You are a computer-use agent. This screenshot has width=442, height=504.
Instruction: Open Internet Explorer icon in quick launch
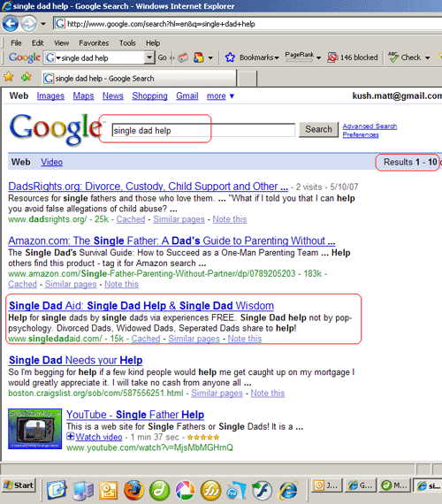tap(288, 491)
